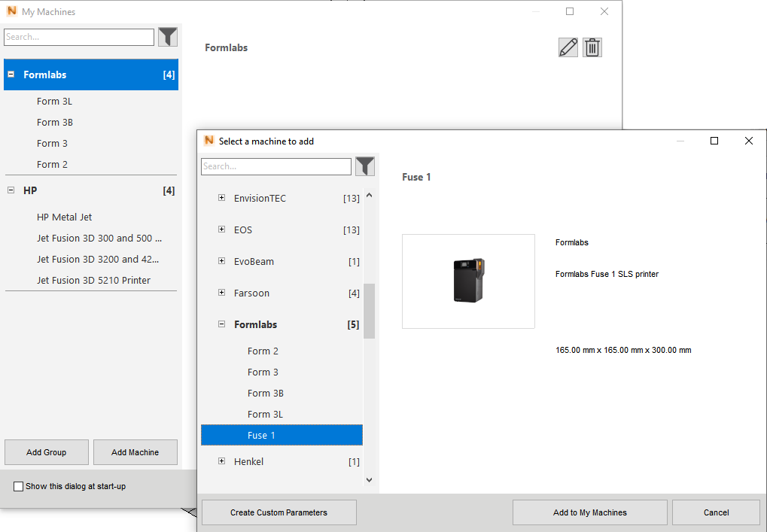This screenshot has width=767, height=532.
Task: Select Form 3B in Select a machine dialog
Action: point(282,393)
